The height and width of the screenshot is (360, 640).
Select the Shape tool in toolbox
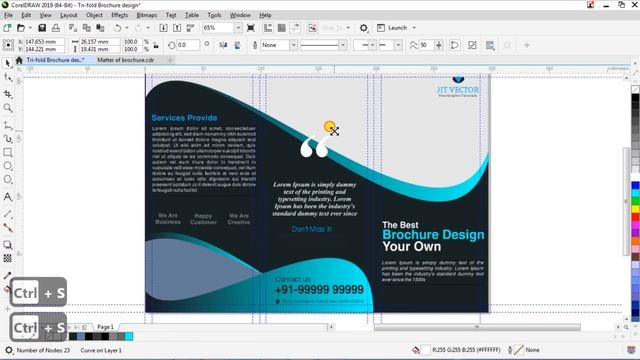point(7,77)
